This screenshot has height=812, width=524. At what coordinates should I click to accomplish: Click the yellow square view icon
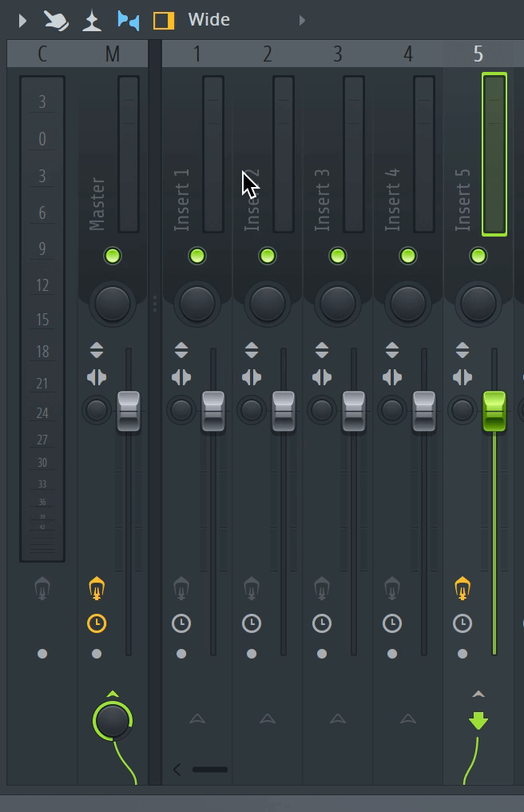164,20
